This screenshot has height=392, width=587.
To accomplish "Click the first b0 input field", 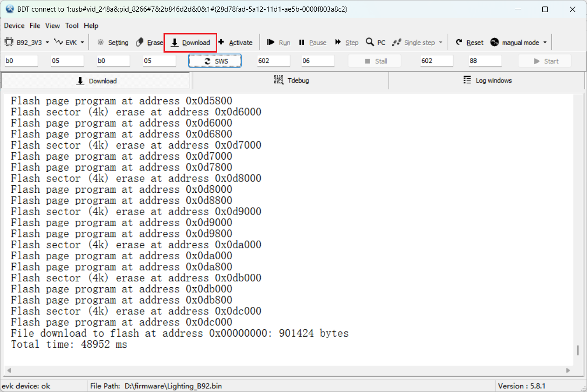I will (x=21, y=61).
